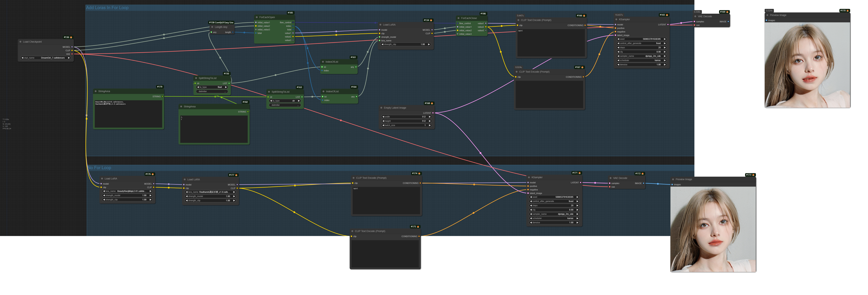Click the positive prompt text box in node #166 containing '1girl'
The image size is (868, 295).
(x=551, y=43)
